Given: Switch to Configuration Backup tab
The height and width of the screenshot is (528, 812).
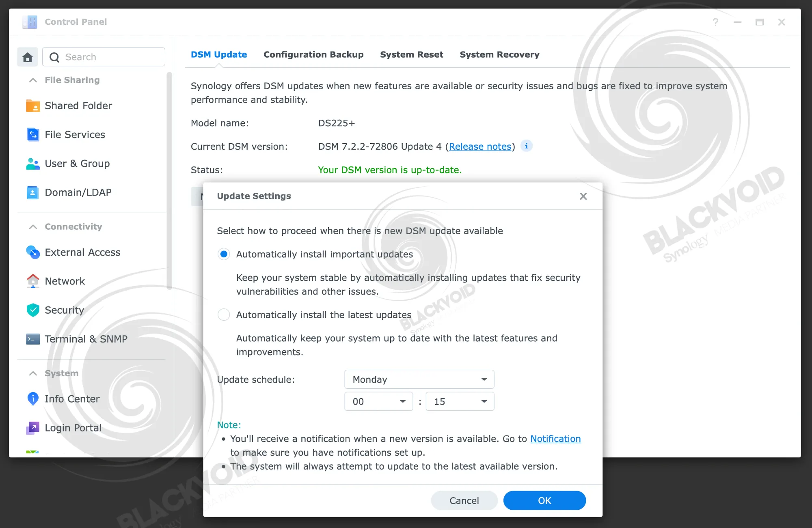Looking at the screenshot, I should pyautogui.click(x=313, y=55).
